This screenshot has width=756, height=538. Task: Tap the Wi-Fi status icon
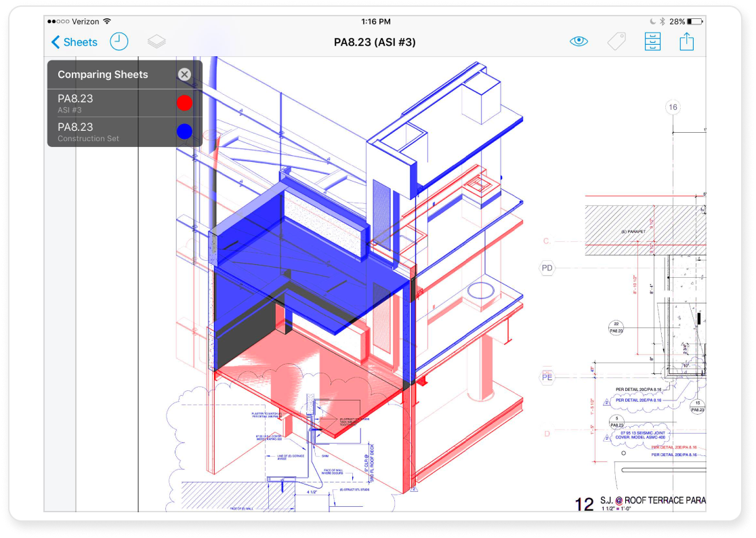107,21
